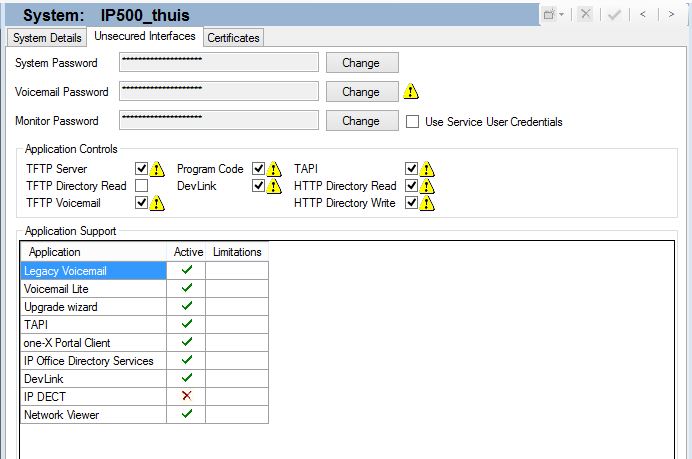The height and width of the screenshot is (459, 692).
Task: Toggle the HTTP Directory Write checkbox
Action: pos(411,203)
